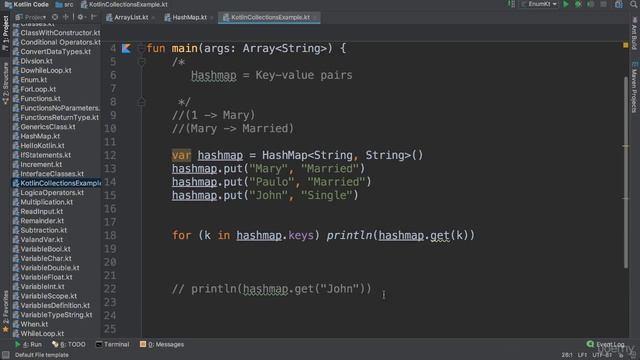640x360 pixels.
Task: Close the ArrayList.kt tab
Action: [x=154, y=18]
